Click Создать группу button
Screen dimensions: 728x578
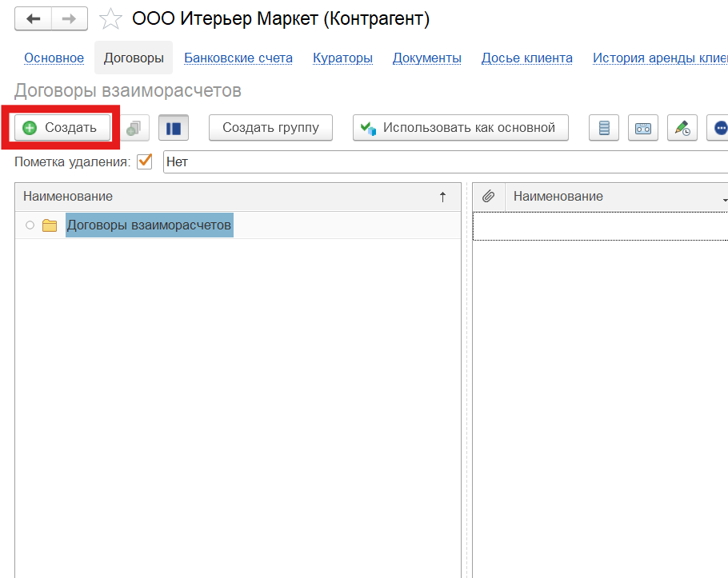coord(270,127)
